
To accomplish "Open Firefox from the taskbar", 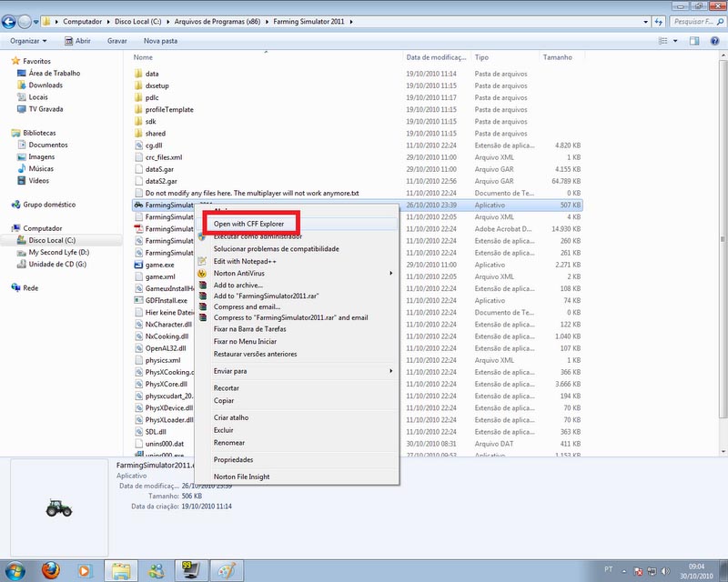I will click(51, 570).
